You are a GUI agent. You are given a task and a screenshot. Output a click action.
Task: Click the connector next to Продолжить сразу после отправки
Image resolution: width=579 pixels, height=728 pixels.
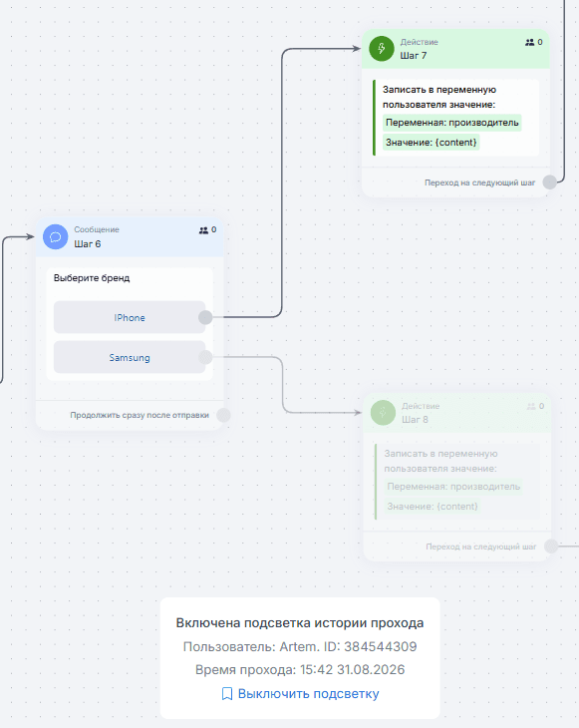point(223,415)
